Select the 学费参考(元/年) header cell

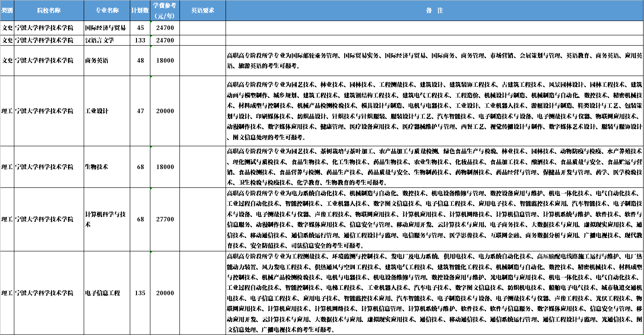point(165,10)
